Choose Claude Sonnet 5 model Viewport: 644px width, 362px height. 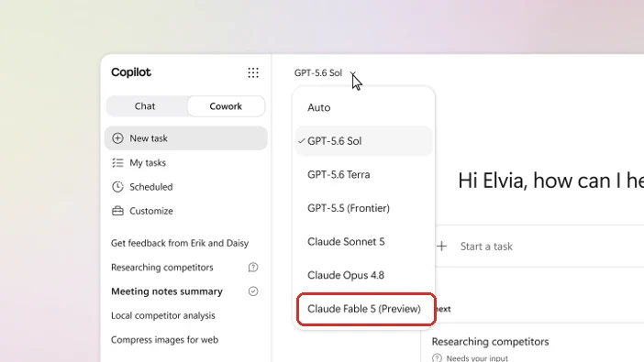(364, 242)
